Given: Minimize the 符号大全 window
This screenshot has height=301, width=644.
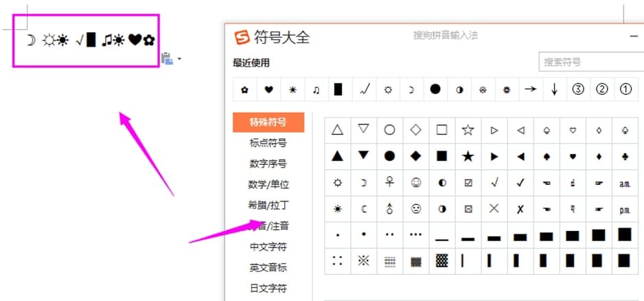Looking at the screenshot, I should click(x=634, y=36).
